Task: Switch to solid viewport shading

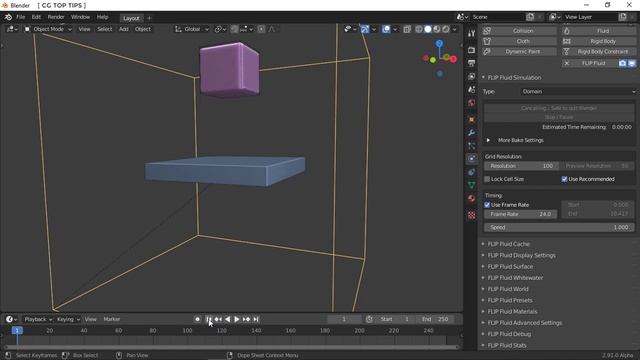Action: tap(428, 29)
